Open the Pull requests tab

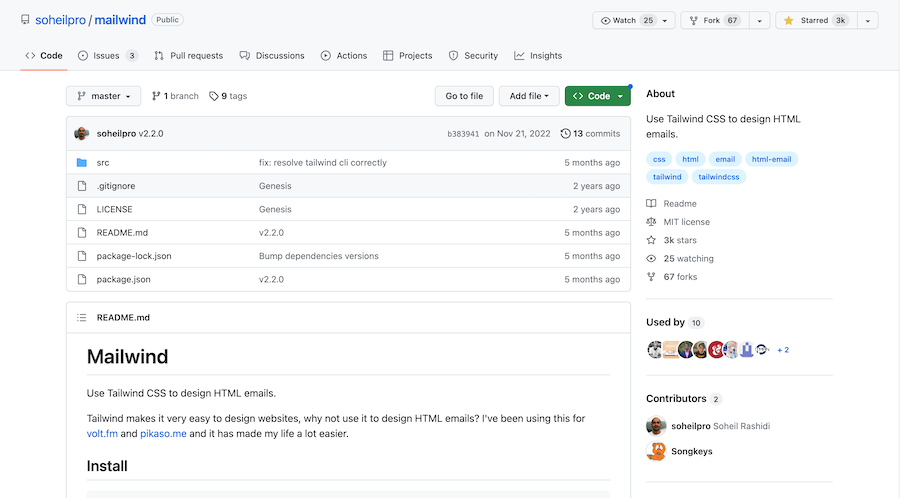(189, 56)
